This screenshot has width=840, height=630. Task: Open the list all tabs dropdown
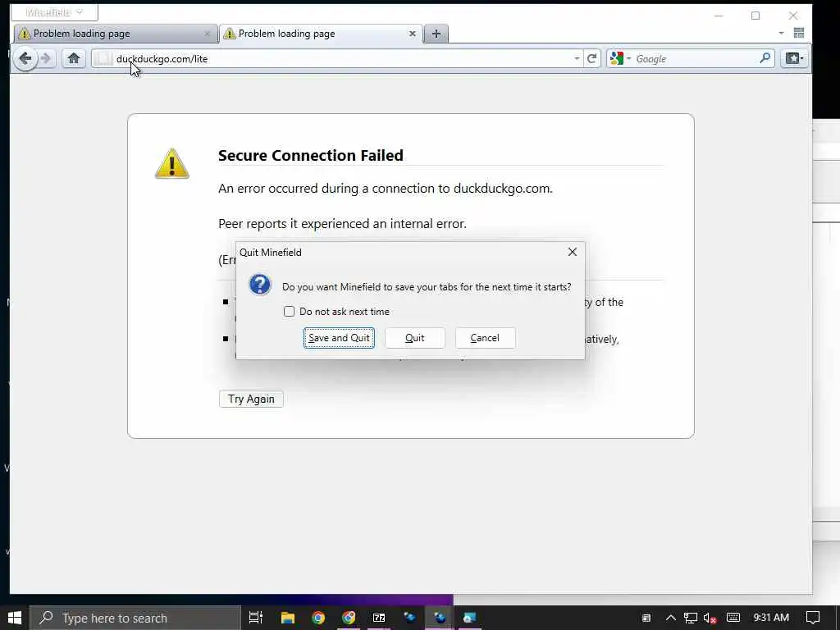coord(781,33)
